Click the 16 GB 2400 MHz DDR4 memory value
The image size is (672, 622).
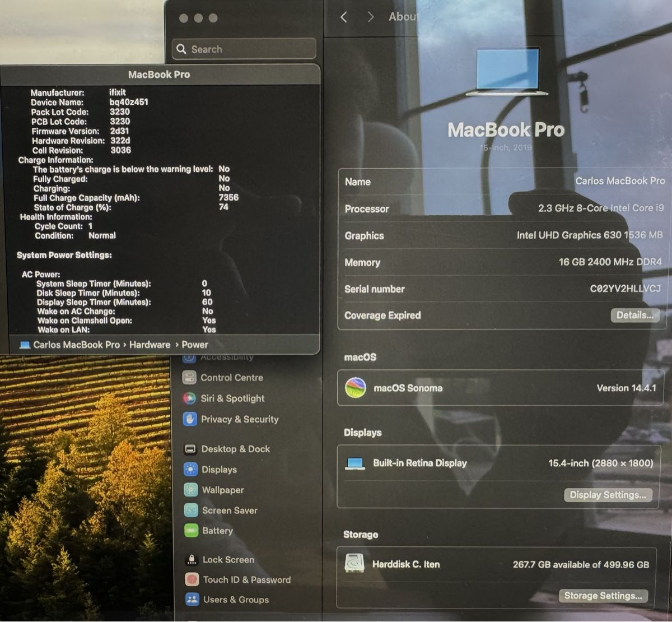(x=610, y=262)
